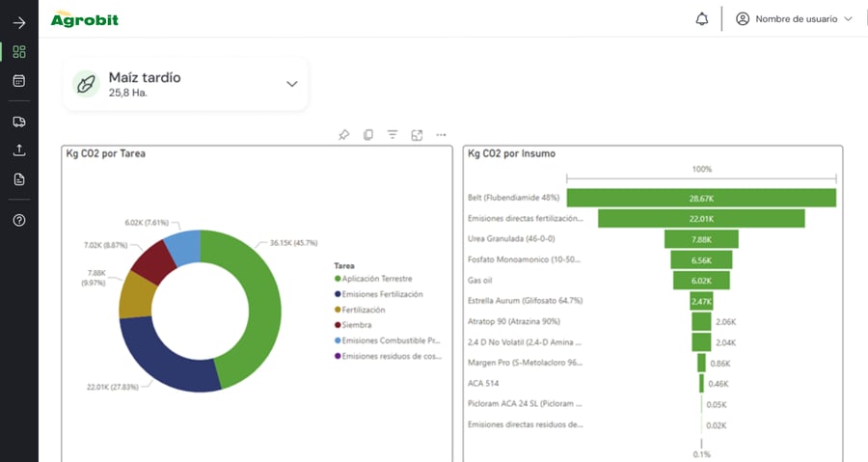Click the leaf crop icon

point(86,84)
